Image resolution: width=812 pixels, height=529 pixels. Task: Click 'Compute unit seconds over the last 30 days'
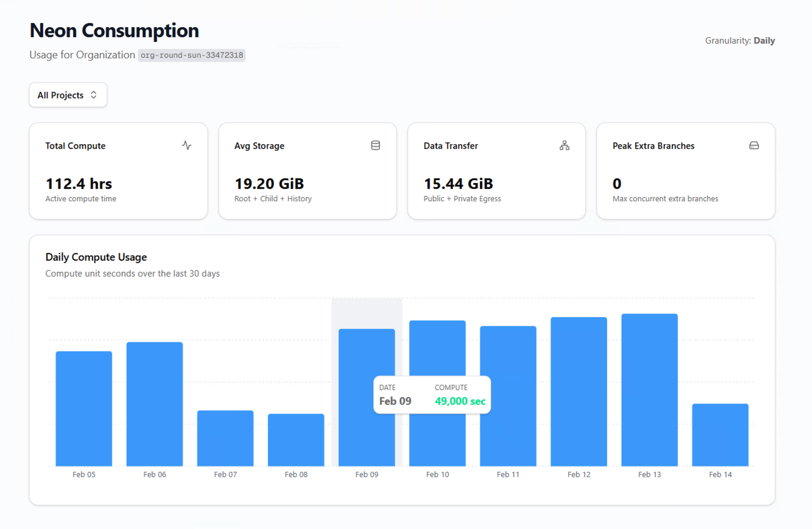tap(132, 274)
